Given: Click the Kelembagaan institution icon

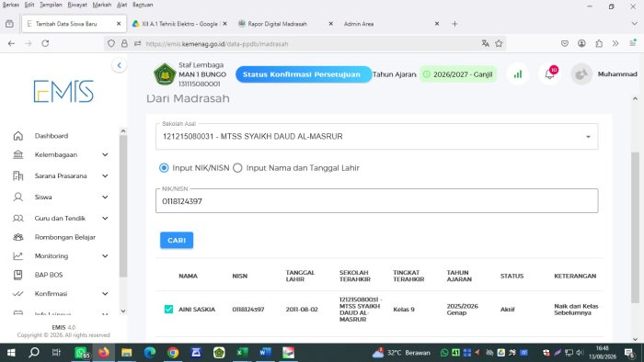Looking at the screenshot, I should [18, 154].
